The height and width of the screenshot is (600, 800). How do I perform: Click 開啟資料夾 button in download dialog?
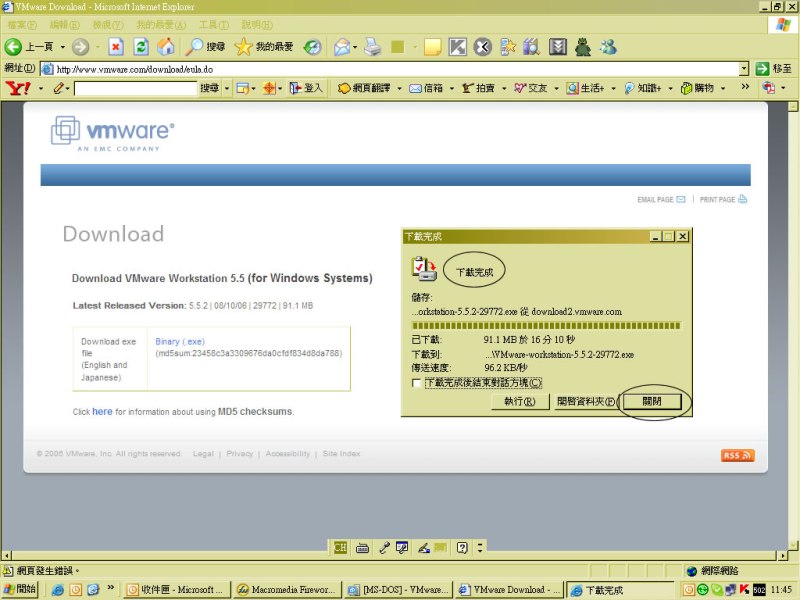coord(586,402)
